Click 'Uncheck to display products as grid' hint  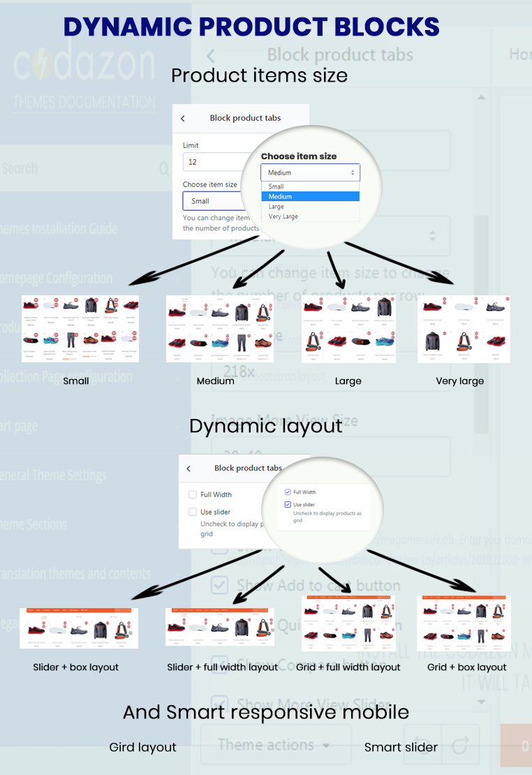[327, 517]
